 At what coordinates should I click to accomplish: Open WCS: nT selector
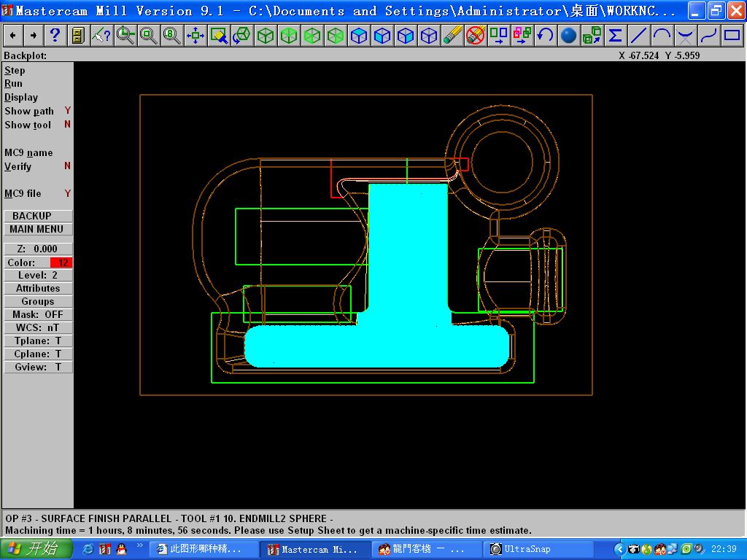(38, 327)
